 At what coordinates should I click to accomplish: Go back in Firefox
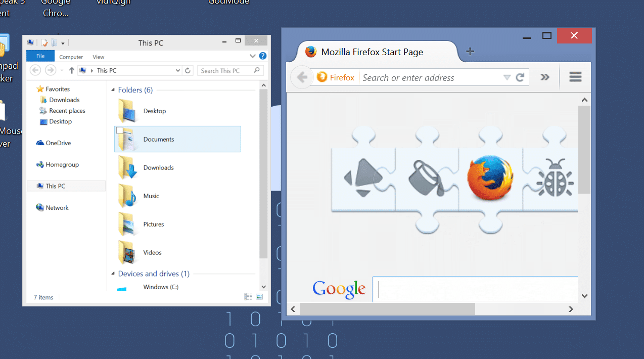click(302, 77)
